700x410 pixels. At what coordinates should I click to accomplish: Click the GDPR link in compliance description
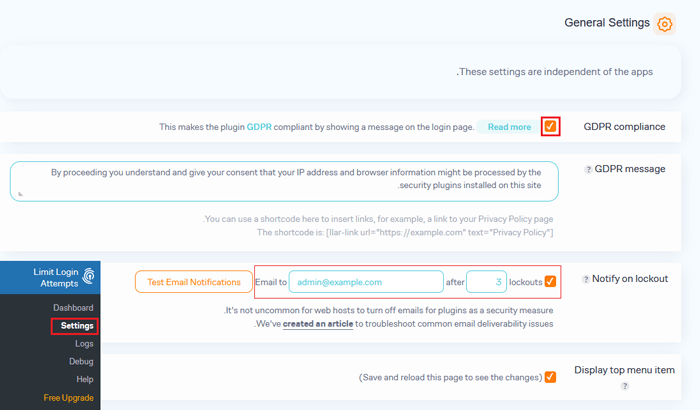pos(259,127)
